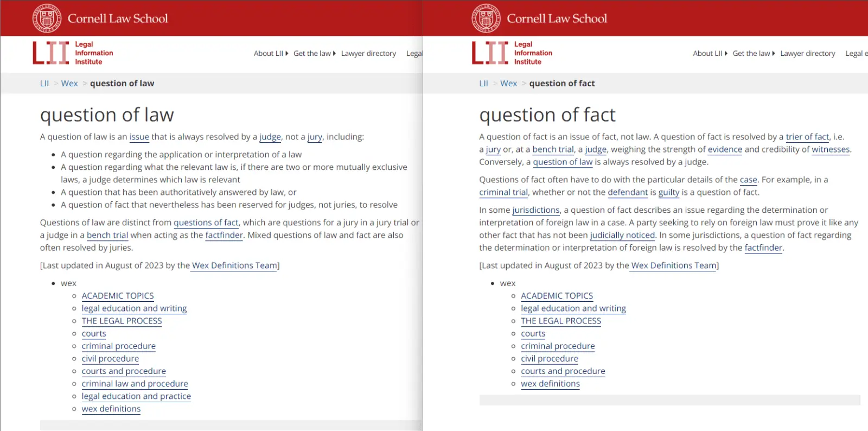The width and height of the screenshot is (868, 431).
Task: Open 'factfinder' link in question of law article
Action: pyautogui.click(x=225, y=235)
